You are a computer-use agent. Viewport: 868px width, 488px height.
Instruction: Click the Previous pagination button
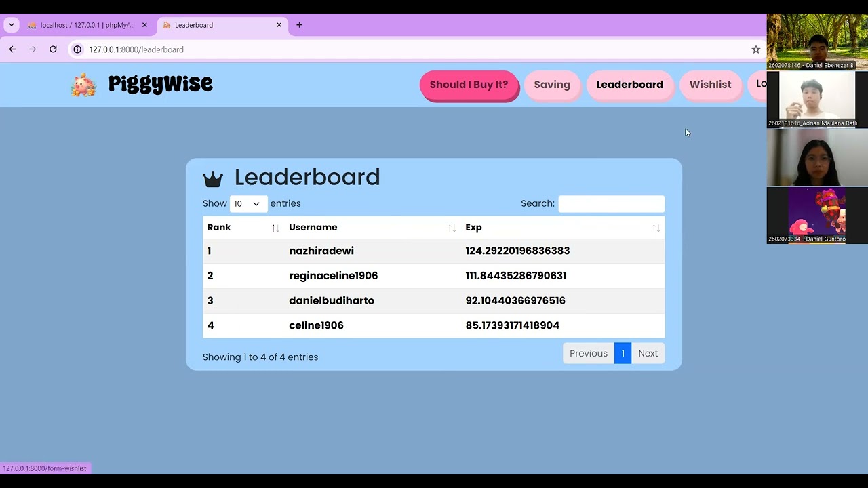click(x=589, y=353)
